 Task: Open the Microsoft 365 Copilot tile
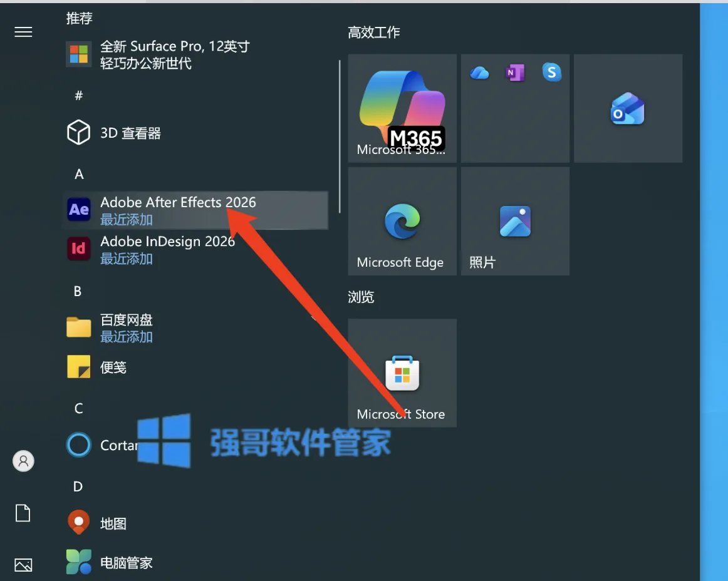point(402,108)
